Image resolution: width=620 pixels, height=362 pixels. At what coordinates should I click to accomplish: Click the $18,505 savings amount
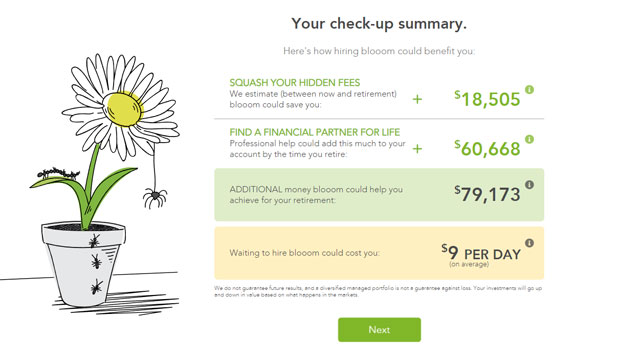click(x=487, y=99)
